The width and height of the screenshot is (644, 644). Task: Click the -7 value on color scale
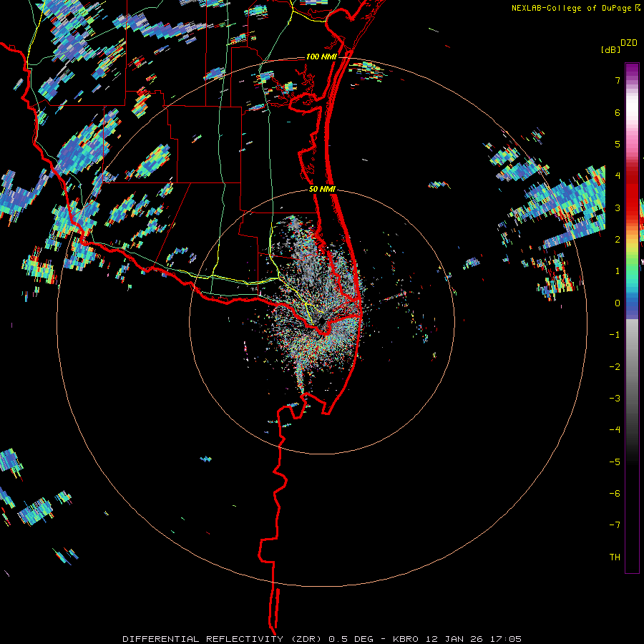pos(615,525)
